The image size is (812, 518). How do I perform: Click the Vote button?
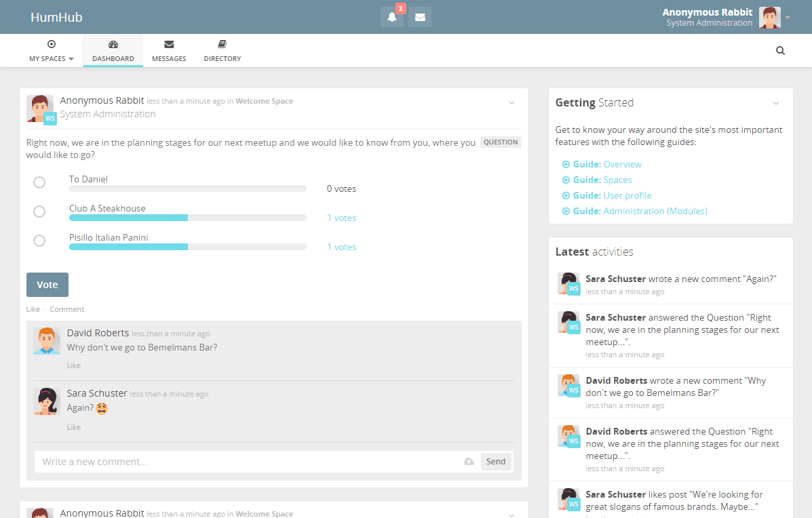click(x=47, y=284)
